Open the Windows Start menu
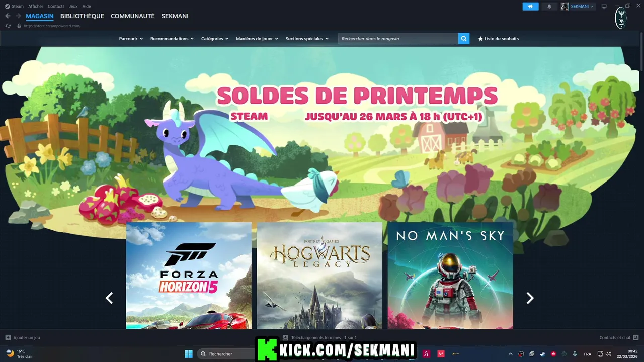The image size is (644, 362). point(189,354)
